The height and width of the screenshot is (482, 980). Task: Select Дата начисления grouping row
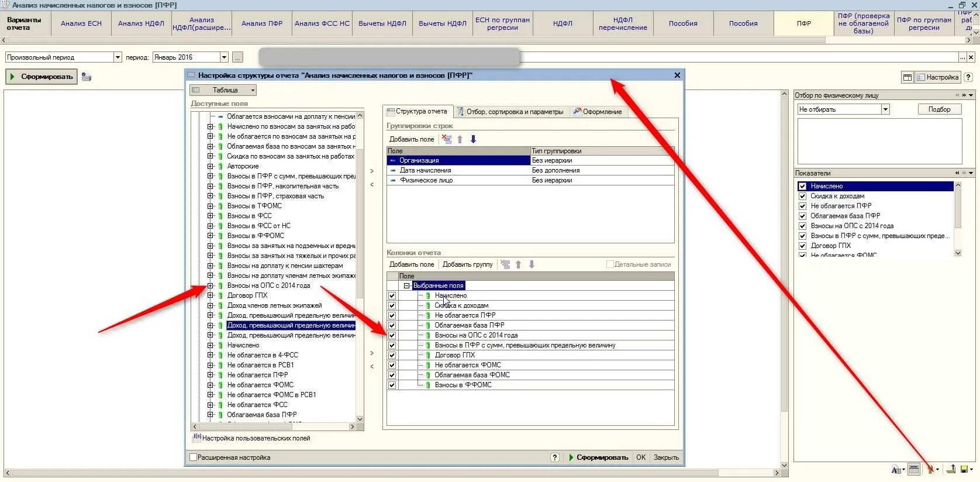[530, 170]
